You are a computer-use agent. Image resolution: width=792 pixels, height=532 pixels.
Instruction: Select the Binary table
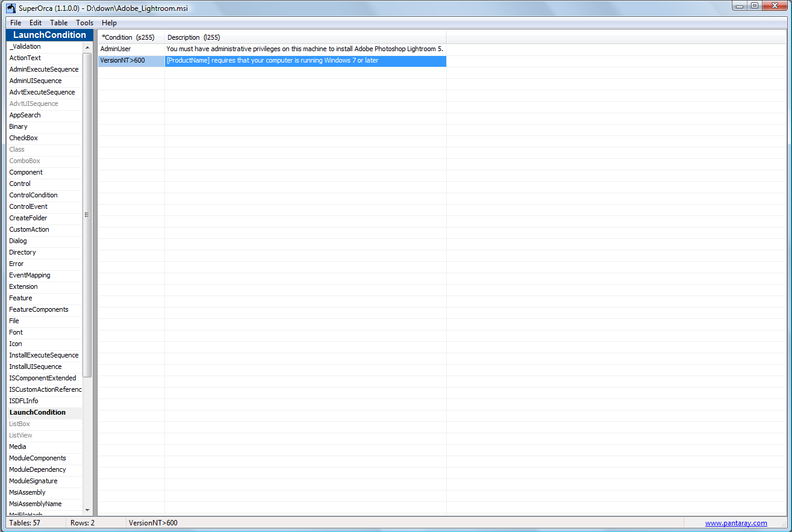45,126
